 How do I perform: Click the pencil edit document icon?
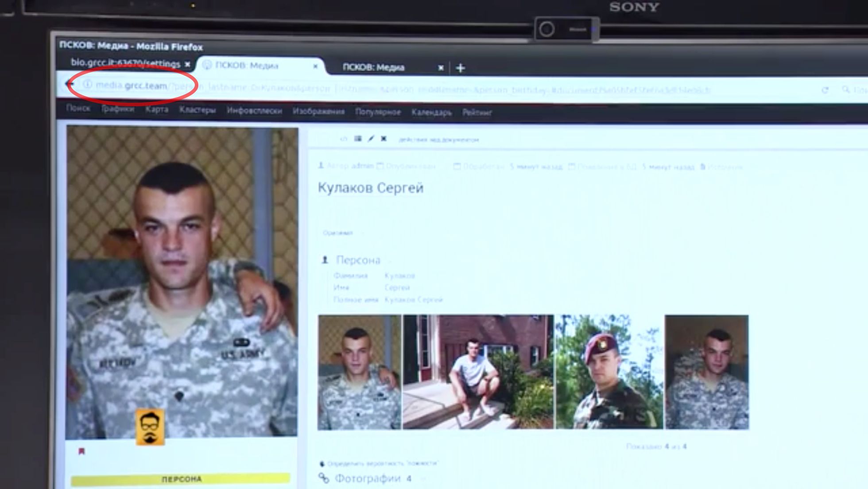click(x=371, y=139)
